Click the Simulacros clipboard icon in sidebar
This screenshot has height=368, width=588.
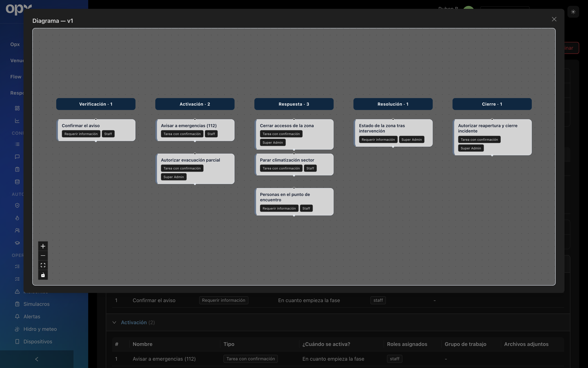17,304
